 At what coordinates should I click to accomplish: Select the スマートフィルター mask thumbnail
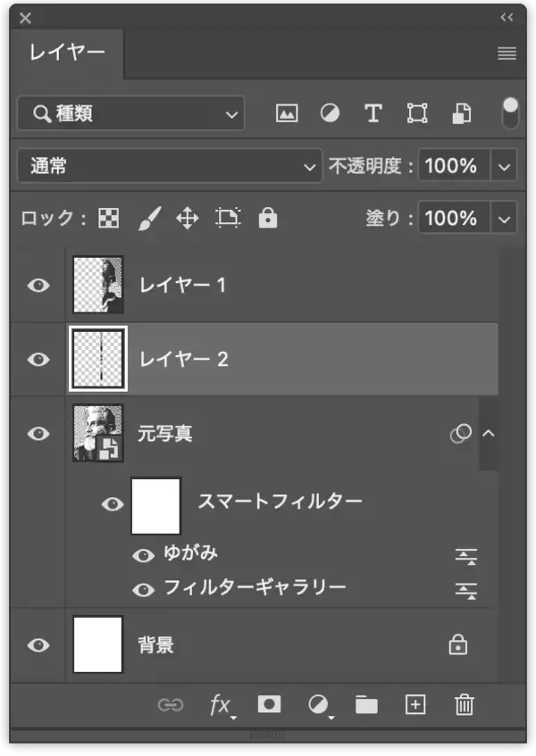pos(155,506)
